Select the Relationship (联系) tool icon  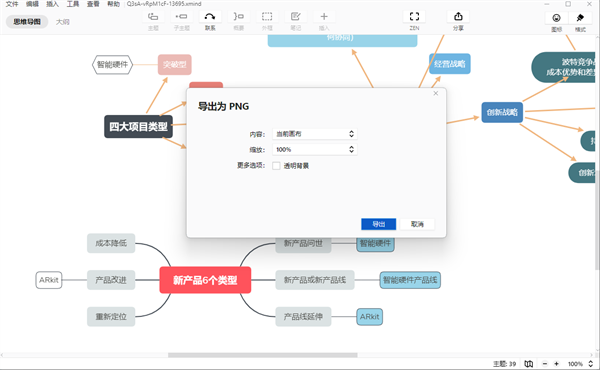(210, 16)
